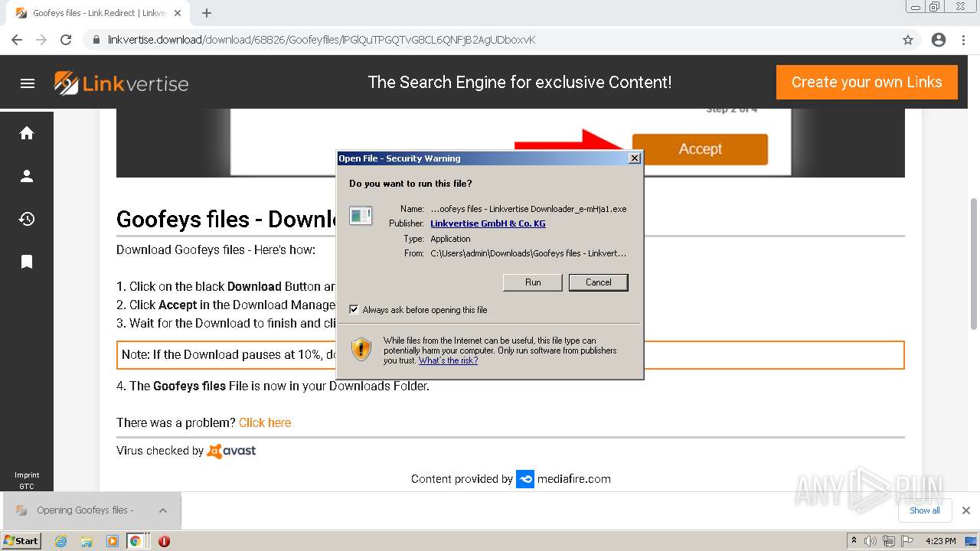Viewport: 980px width, 551px height.
Task: Open the bookmark icon in sidebar
Action: tap(27, 262)
